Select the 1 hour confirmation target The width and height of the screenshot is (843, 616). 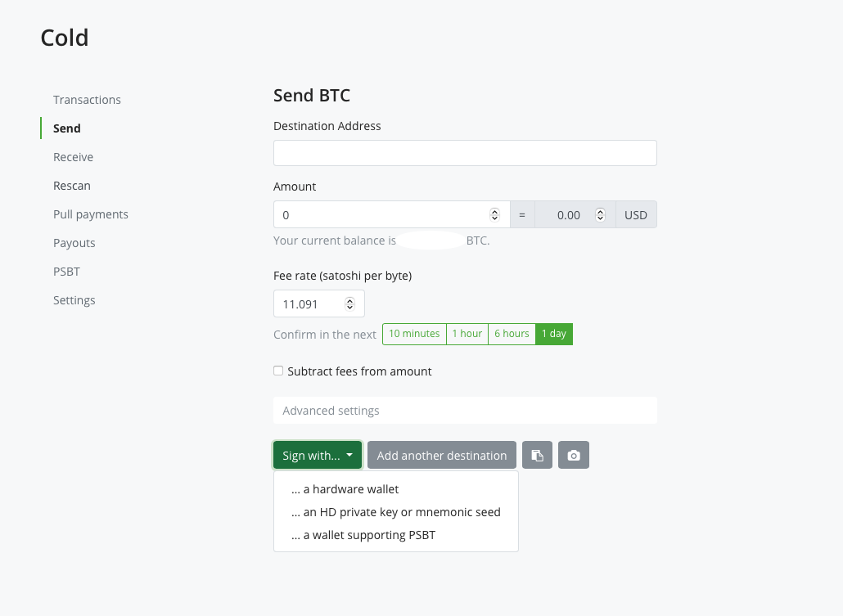tap(467, 334)
